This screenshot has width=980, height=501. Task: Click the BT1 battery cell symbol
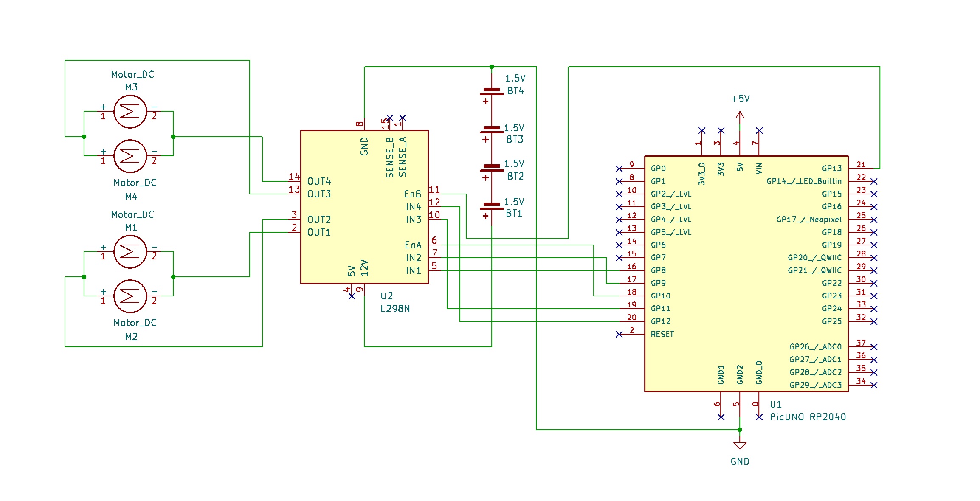click(492, 206)
